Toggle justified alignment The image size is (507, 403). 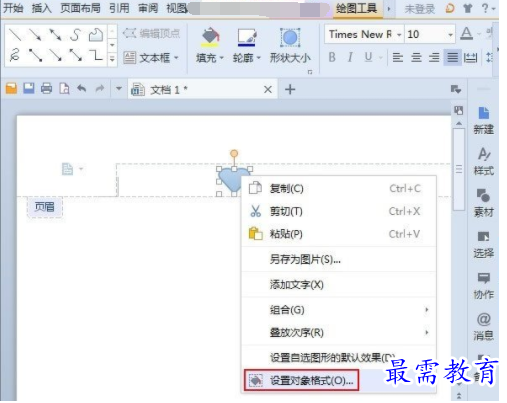click(x=452, y=58)
